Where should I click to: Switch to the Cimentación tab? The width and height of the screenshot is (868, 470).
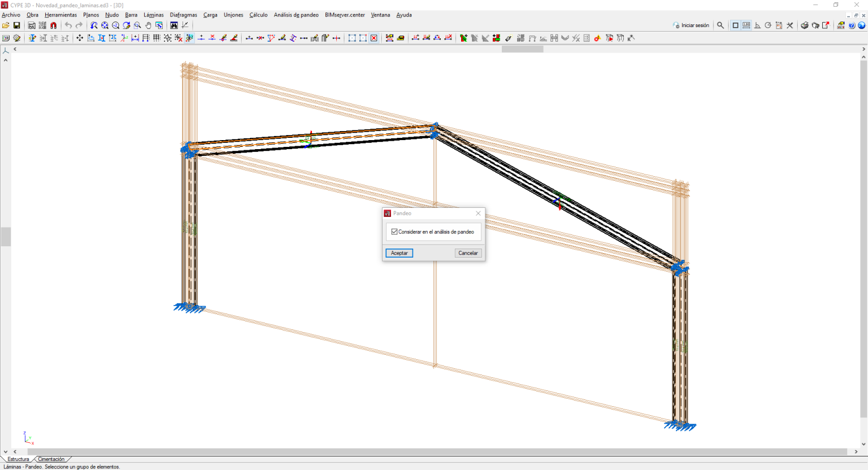[x=51, y=459]
